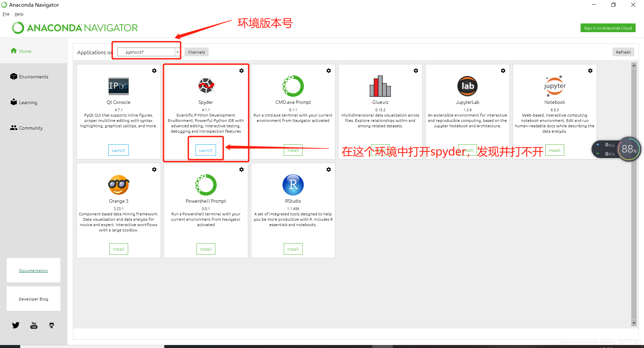Viewport: 644px width, 348px height.
Task: Open the CMD.exe Prompt settings gear
Action: 329,71
